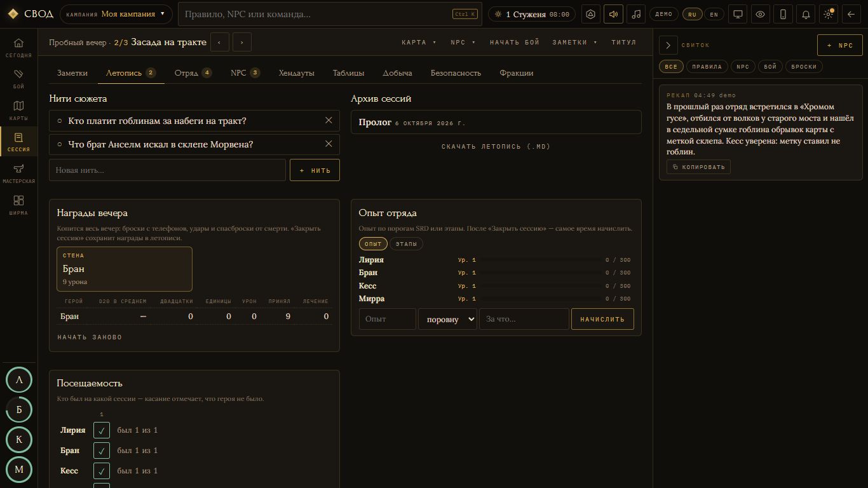
Task: Open the Добыча tab
Action: (397, 73)
